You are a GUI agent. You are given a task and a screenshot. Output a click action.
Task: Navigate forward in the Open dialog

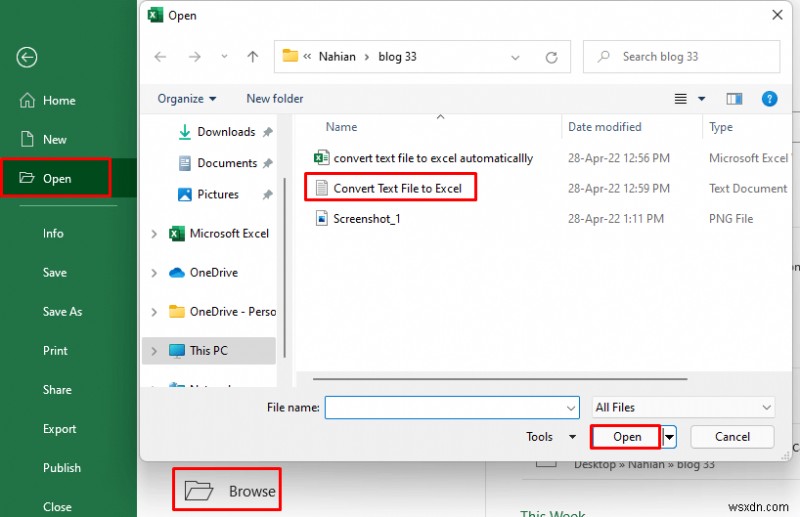coord(194,57)
